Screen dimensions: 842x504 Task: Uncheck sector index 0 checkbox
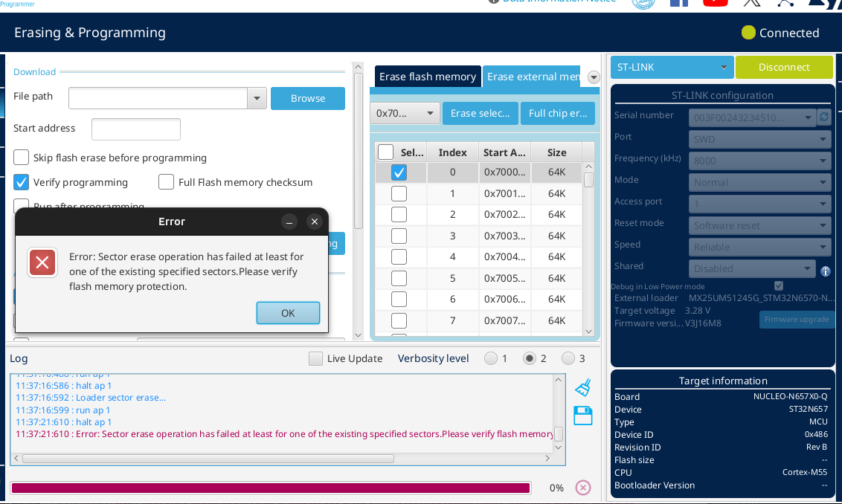399,172
